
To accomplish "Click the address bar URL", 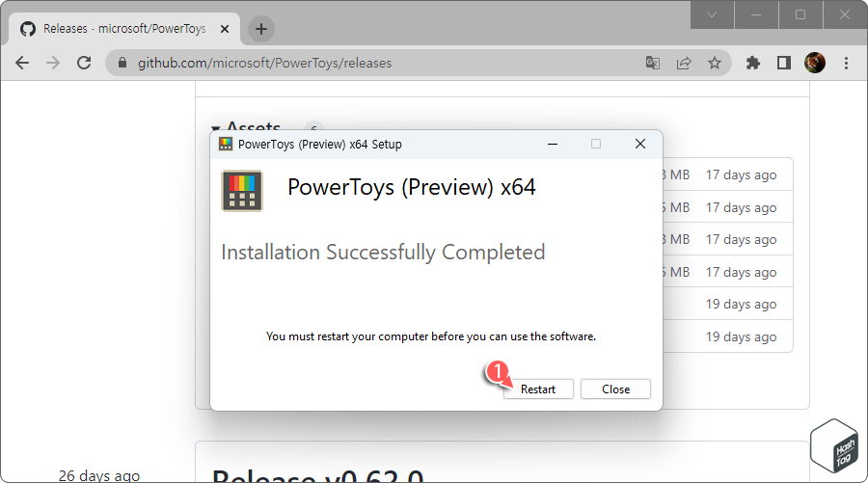I will coord(264,63).
